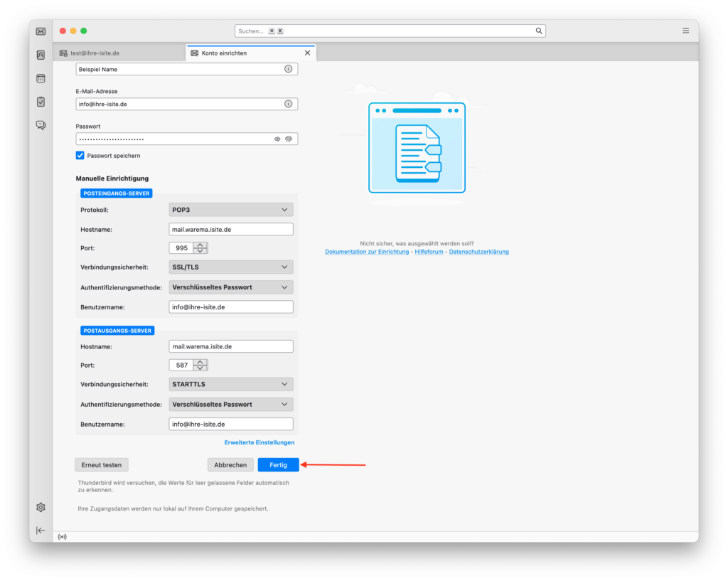
Task: Uncheck Passwort speichern checkbox
Action: pos(80,156)
